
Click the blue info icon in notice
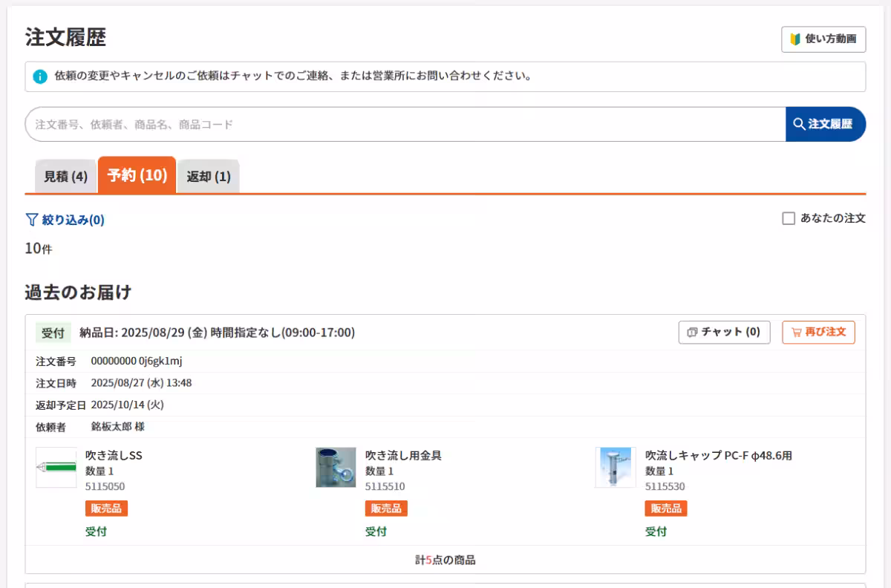[40, 76]
